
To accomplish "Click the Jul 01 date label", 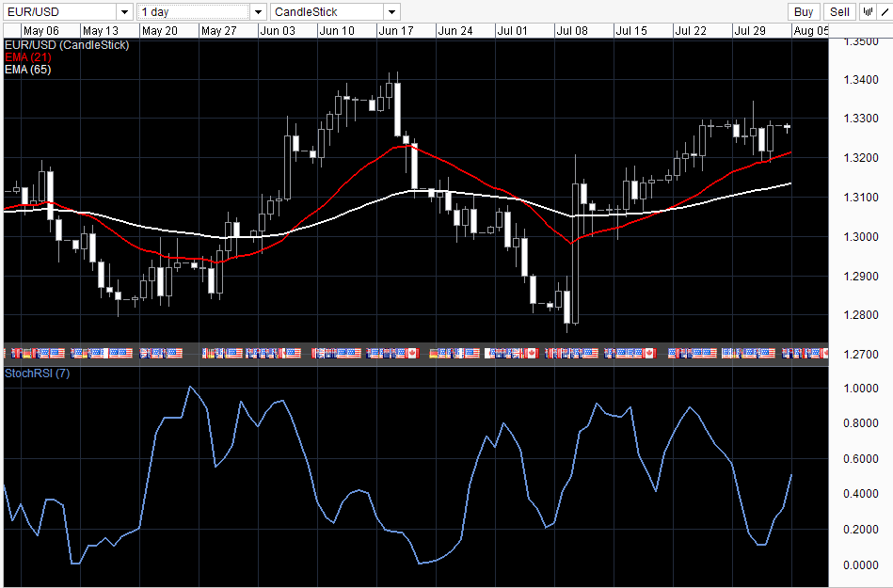I will point(513,31).
